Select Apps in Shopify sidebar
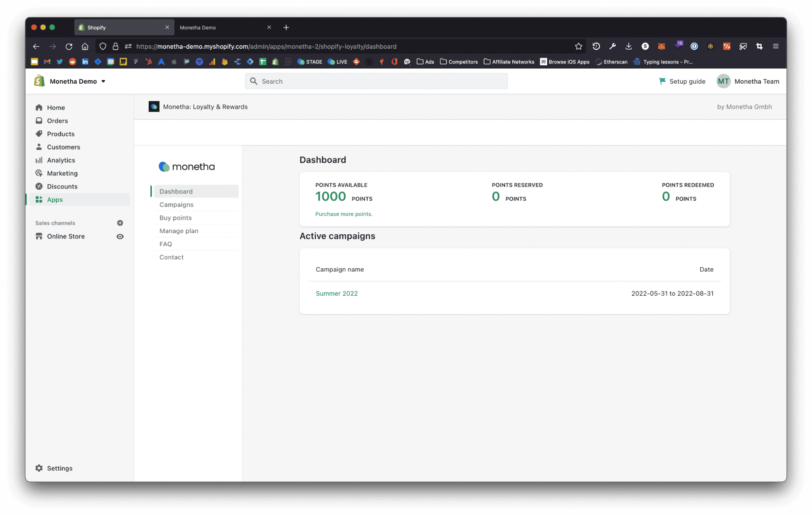Viewport: 812px width, 515px height. (x=79, y=199)
